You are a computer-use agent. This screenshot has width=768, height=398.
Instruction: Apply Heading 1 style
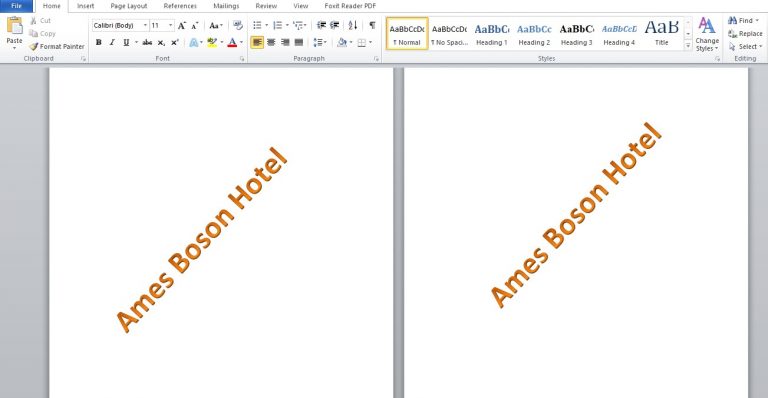tap(492, 33)
